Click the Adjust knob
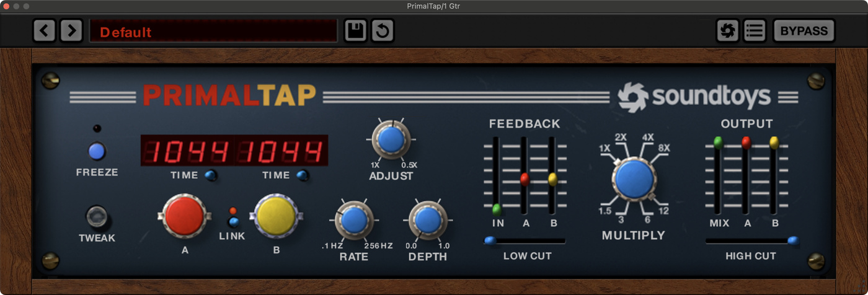Screen dimensions: 868x295 click(390, 139)
